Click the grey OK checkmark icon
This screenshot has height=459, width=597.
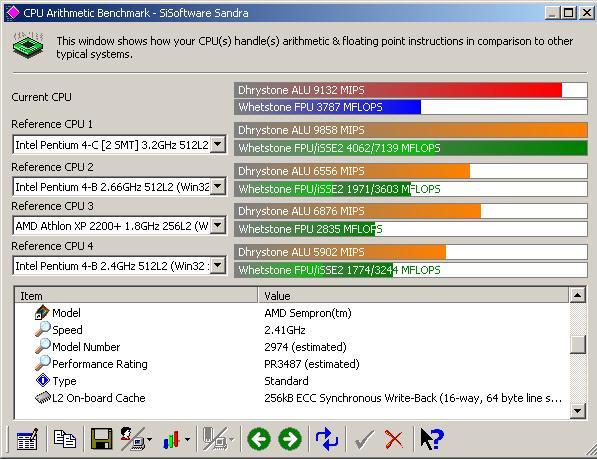(x=364, y=440)
